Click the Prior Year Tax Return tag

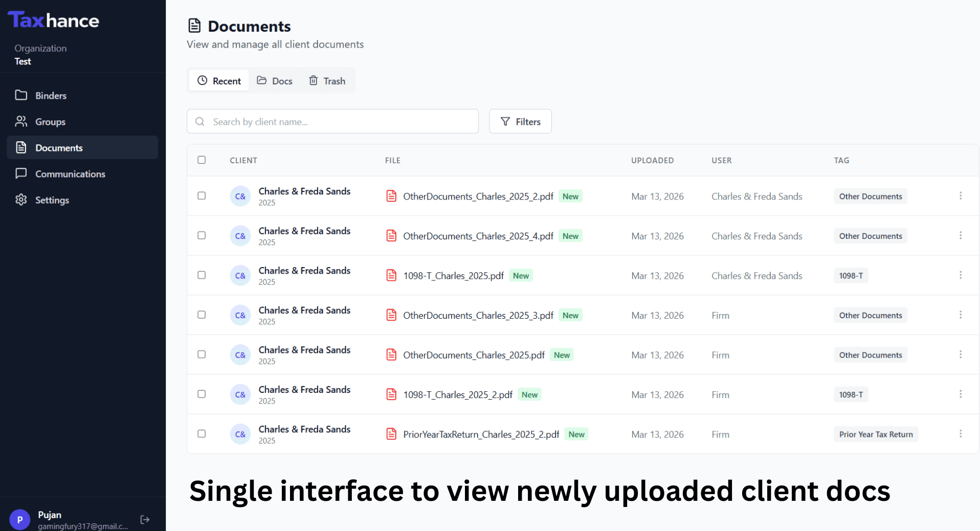(876, 434)
